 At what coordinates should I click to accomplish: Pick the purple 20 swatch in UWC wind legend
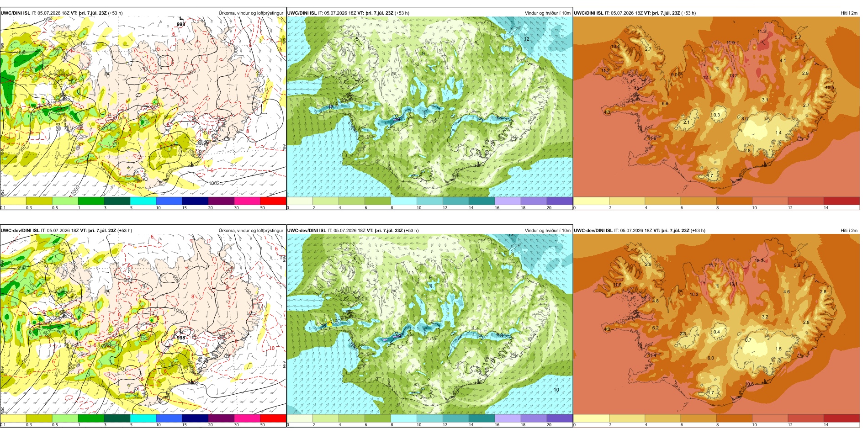pyautogui.click(x=560, y=201)
